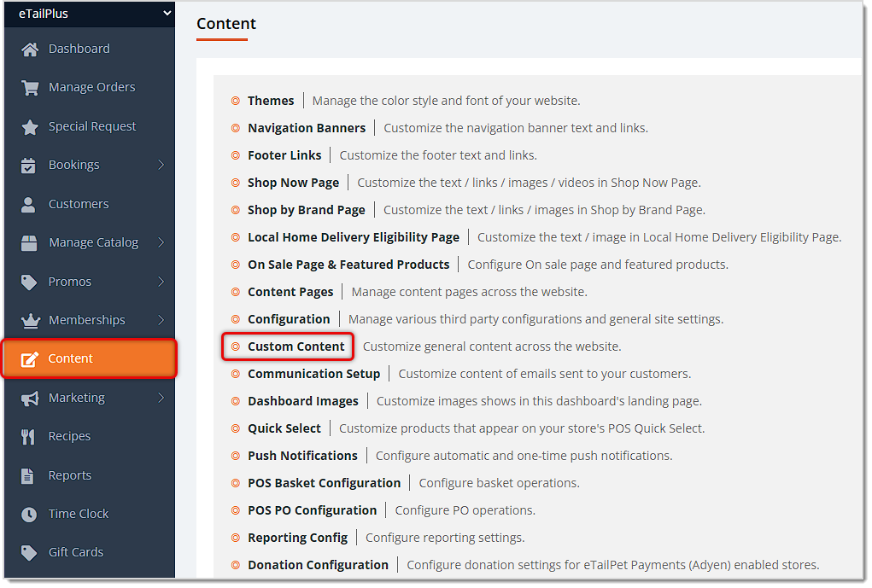
Task: Expand the Manage Catalog submenu chevron
Action: coord(161,242)
